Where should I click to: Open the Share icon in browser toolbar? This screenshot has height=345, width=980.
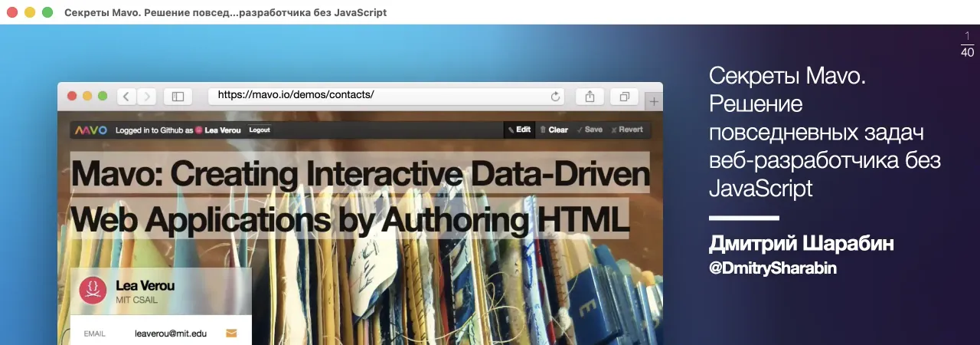(590, 97)
